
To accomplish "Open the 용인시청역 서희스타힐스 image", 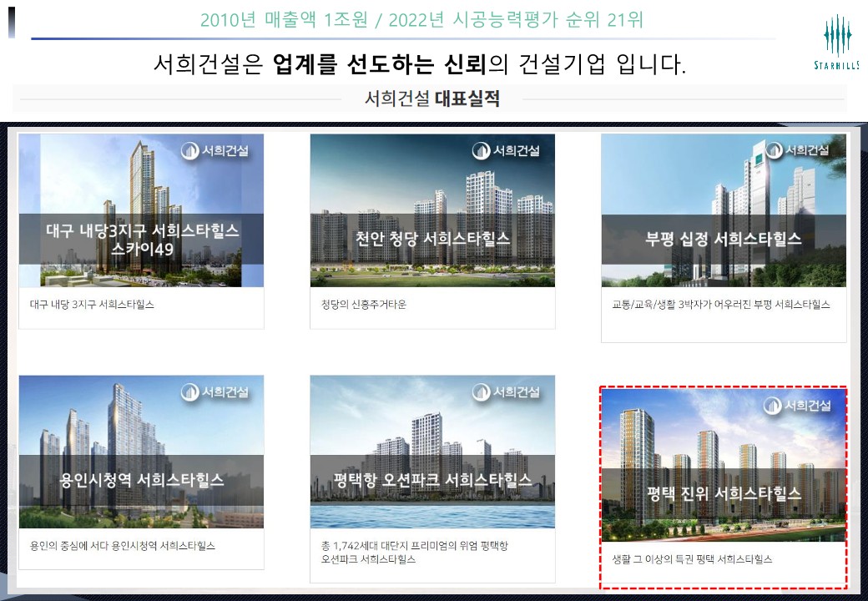I will click(x=141, y=452).
